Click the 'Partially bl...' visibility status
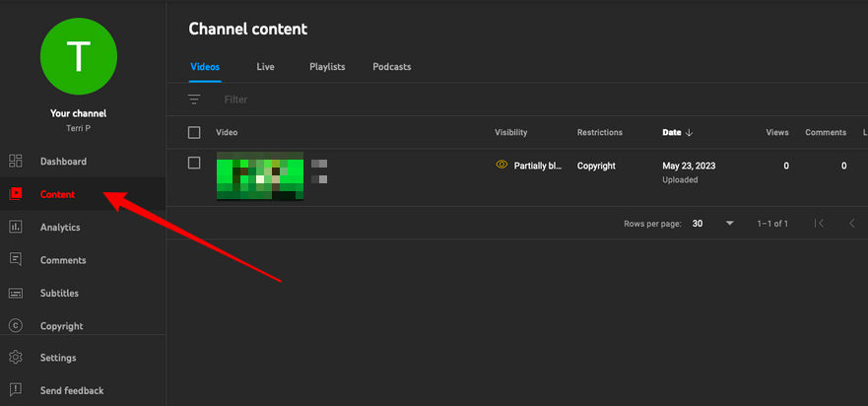The width and height of the screenshot is (868, 406). tap(538, 166)
